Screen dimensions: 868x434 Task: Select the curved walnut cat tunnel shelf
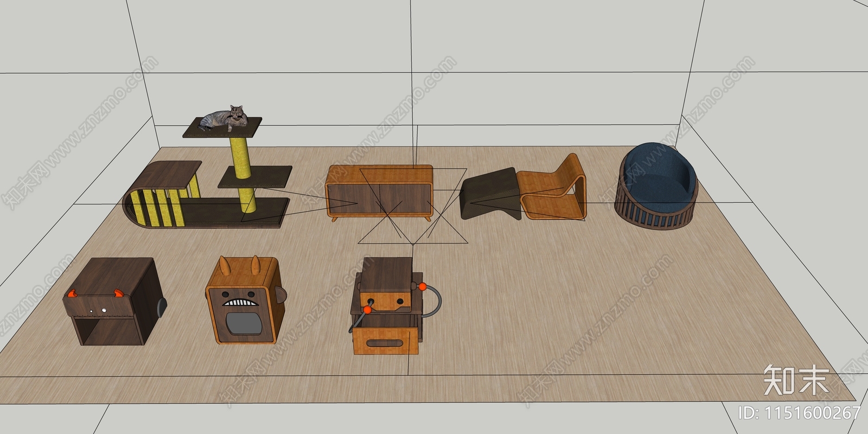164,194
